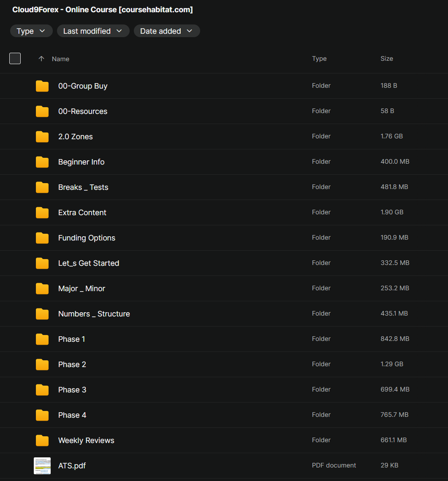Open the Breaks _ Tests folder name
This screenshot has width=448, height=481.
pyautogui.click(x=83, y=187)
